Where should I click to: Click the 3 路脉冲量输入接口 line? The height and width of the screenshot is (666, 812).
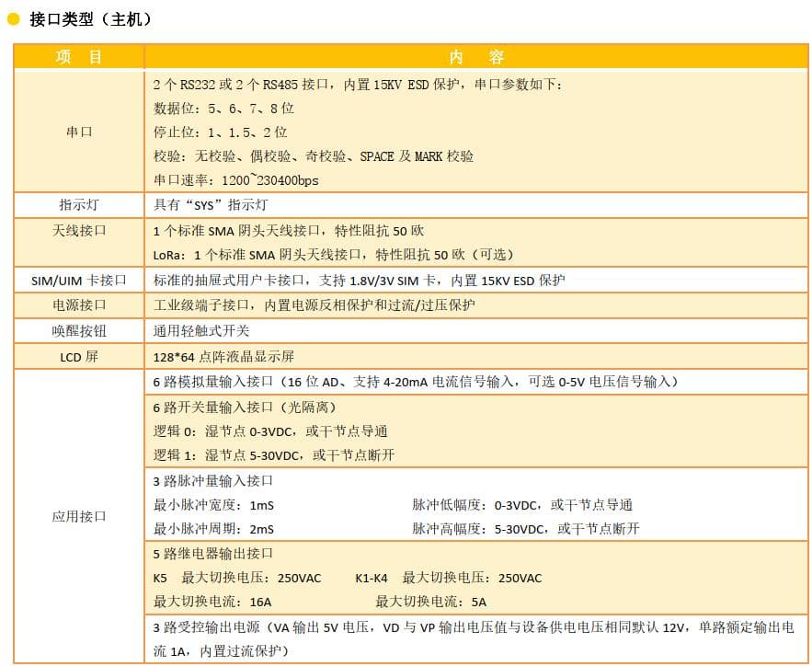click(212, 480)
